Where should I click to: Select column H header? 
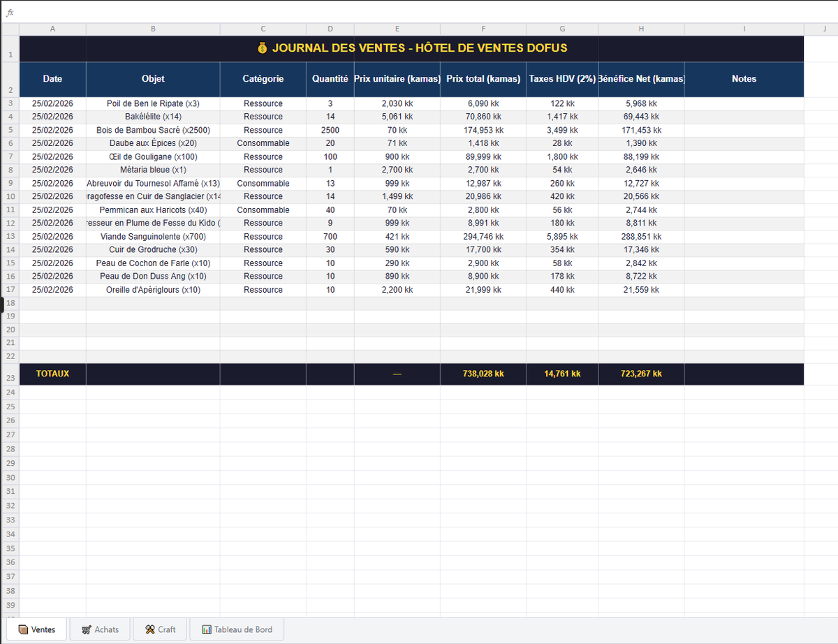point(641,29)
